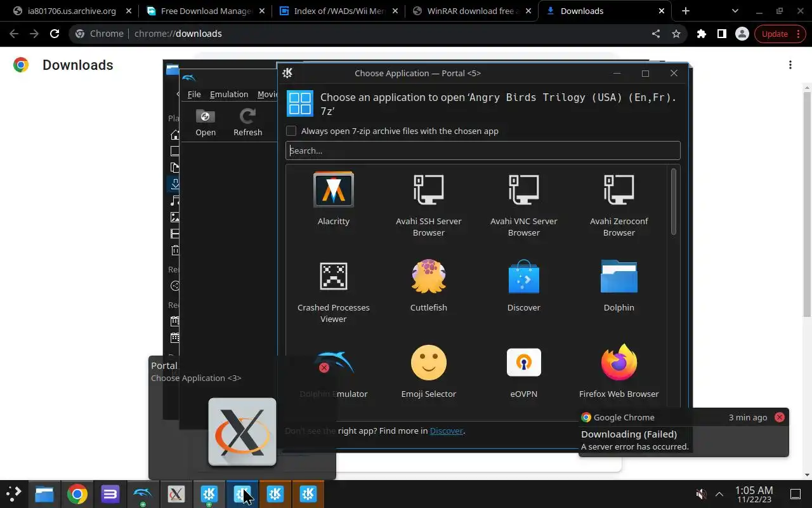The width and height of the screenshot is (812, 508).
Task: Select Avahi Zeroconf Browser application
Action: click(619, 204)
